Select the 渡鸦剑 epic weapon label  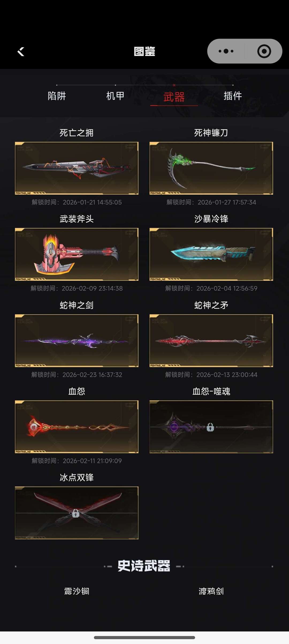pyautogui.click(x=211, y=591)
